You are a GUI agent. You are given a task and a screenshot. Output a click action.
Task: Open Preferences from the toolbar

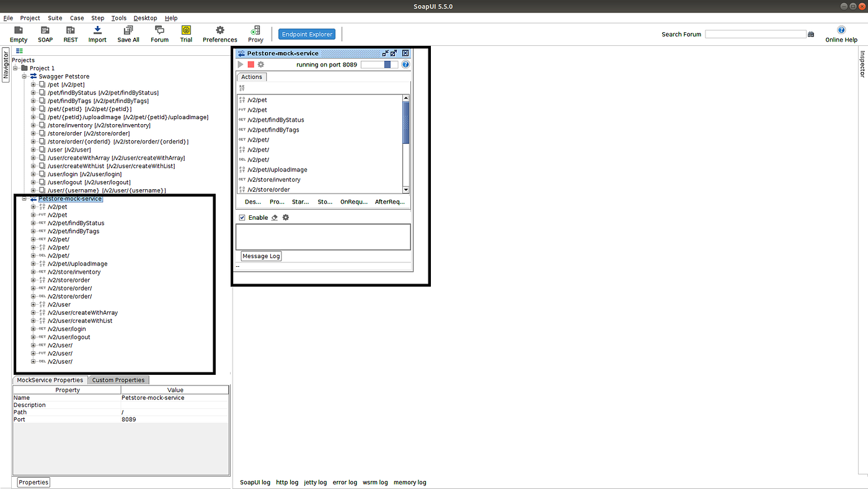[x=220, y=30]
